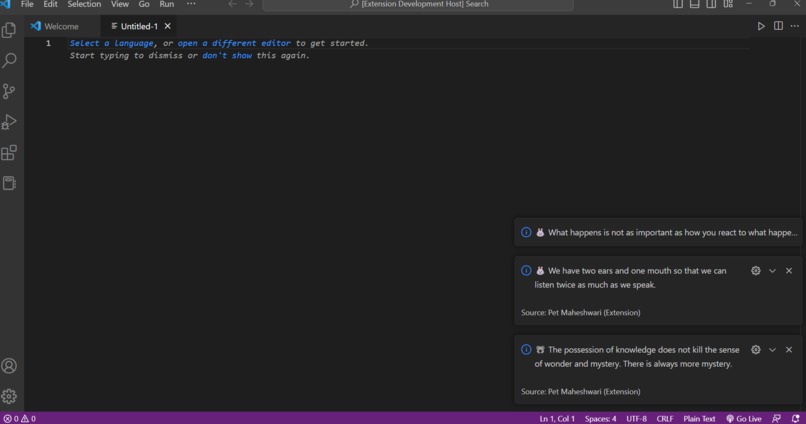Open the Run and Debug view
The image size is (806, 424).
click(x=9, y=122)
